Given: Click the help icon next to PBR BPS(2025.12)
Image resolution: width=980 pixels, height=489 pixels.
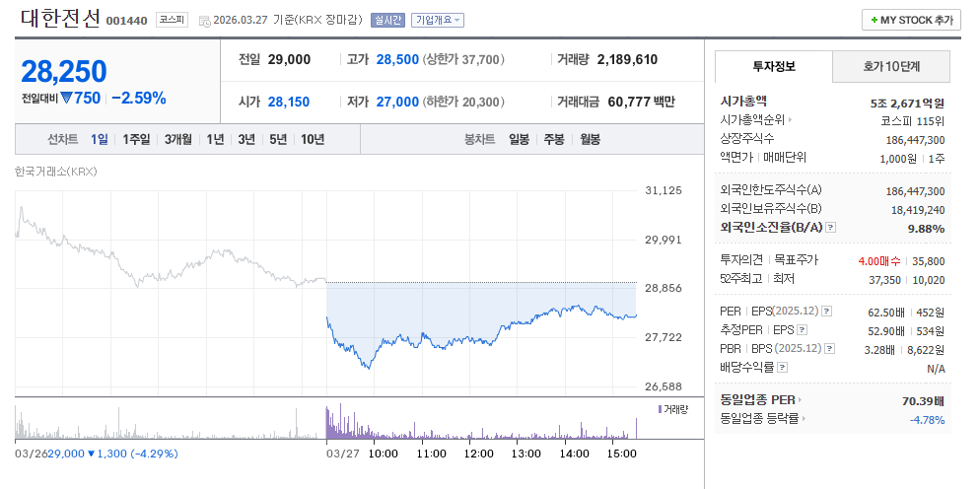Looking at the screenshot, I should (x=829, y=348).
